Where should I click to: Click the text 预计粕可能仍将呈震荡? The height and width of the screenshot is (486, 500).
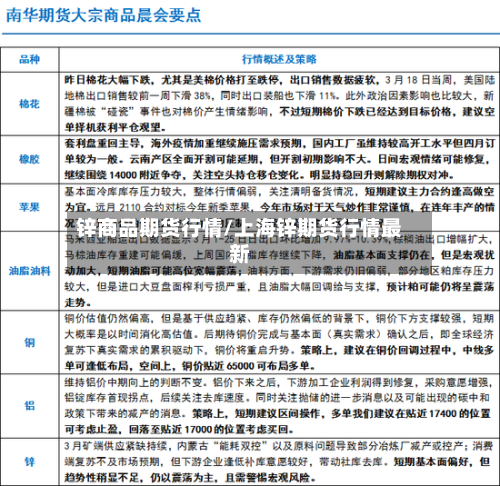(440, 287)
